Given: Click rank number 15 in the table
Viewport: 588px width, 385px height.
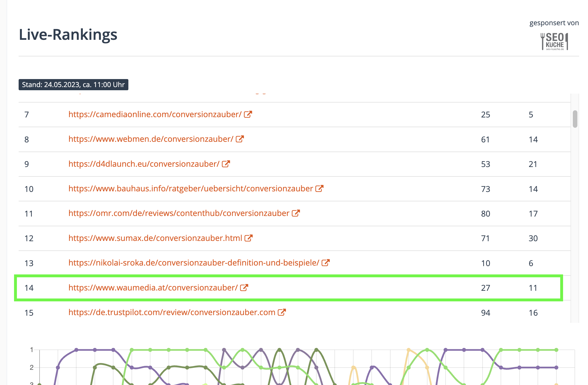Looking at the screenshot, I should [x=29, y=313].
